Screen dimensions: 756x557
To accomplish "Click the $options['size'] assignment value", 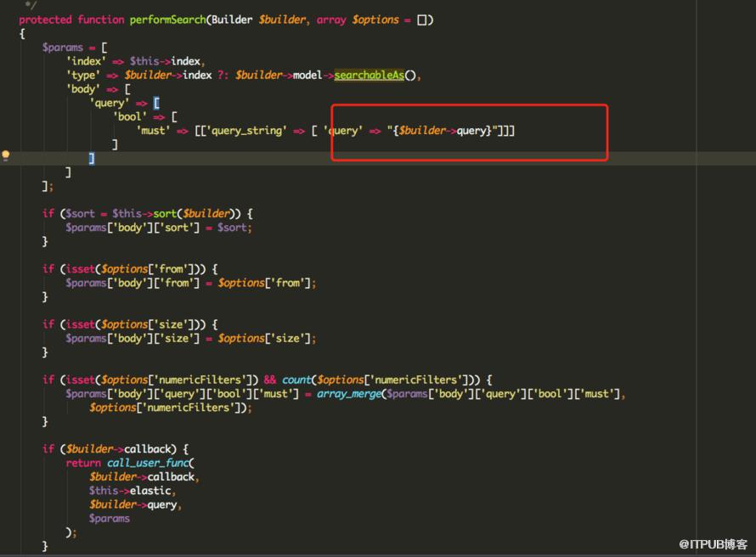I will coord(264,339).
